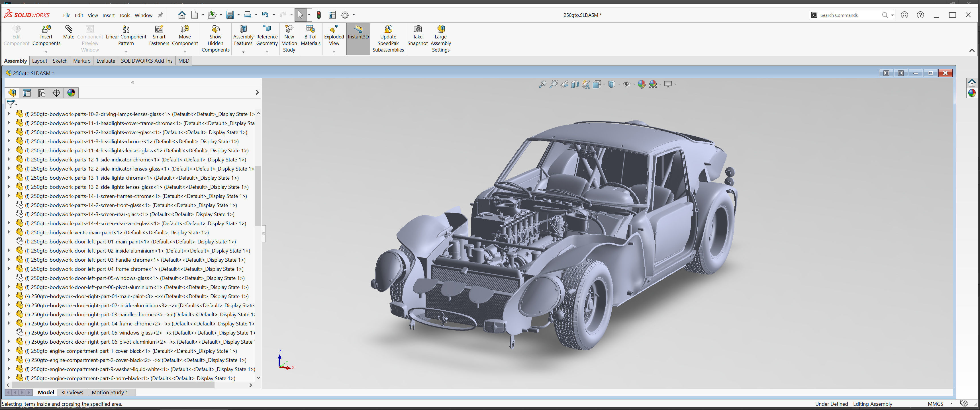
Task: Click the user login account icon
Action: (905, 15)
